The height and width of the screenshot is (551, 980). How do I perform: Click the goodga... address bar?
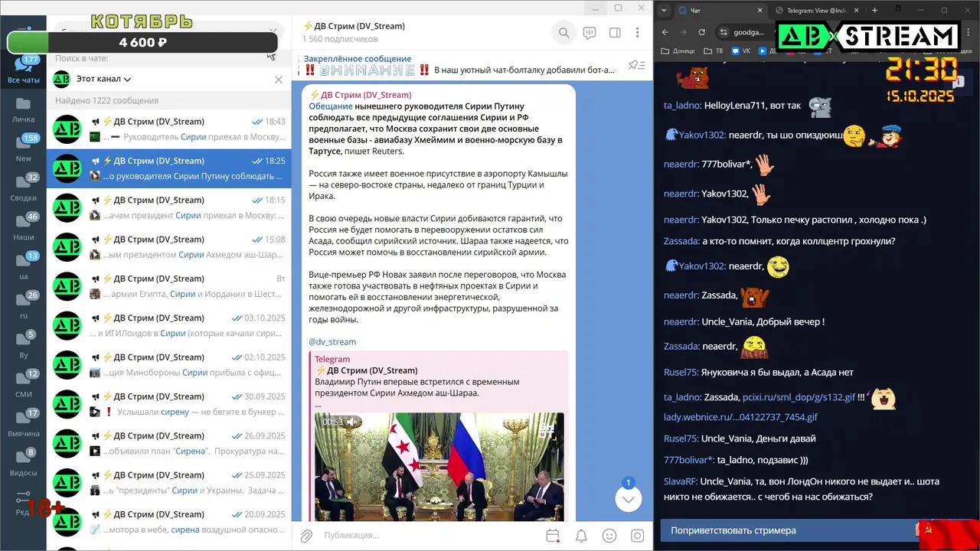tap(749, 32)
